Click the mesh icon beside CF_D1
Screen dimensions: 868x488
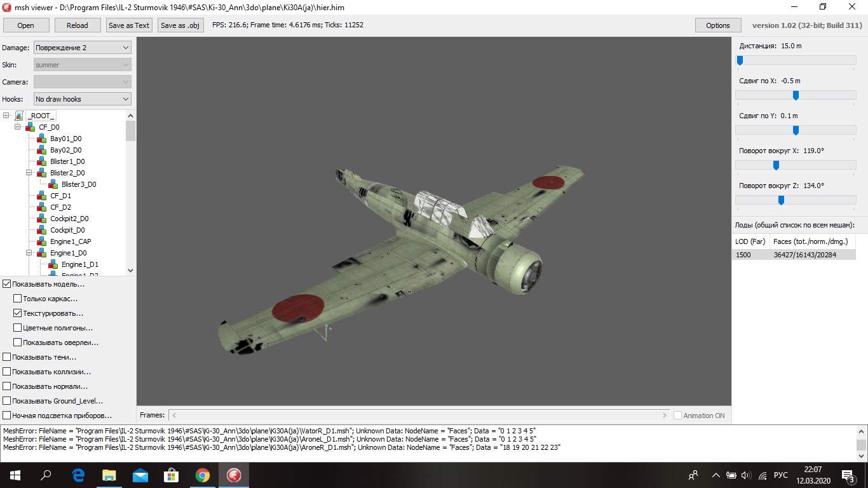41,196
